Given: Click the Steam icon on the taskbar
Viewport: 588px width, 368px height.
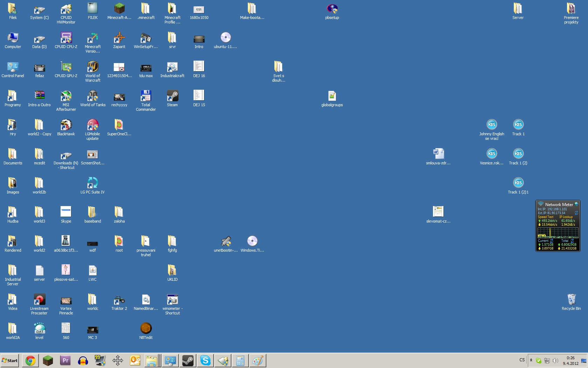Looking at the screenshot, I should coord(188,360).
